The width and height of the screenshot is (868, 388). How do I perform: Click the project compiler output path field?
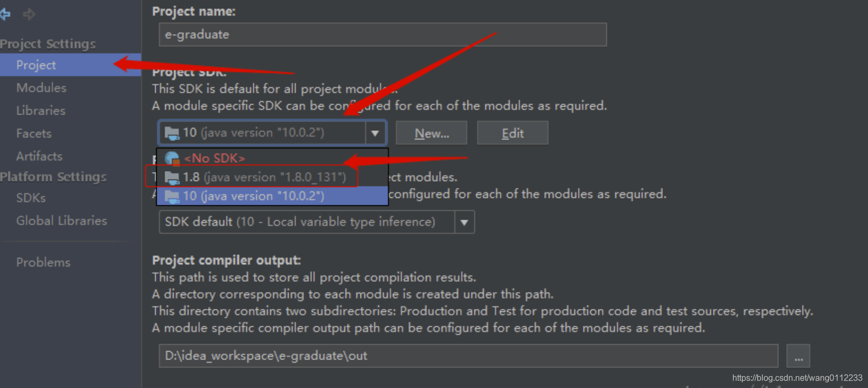click(468, 356)
